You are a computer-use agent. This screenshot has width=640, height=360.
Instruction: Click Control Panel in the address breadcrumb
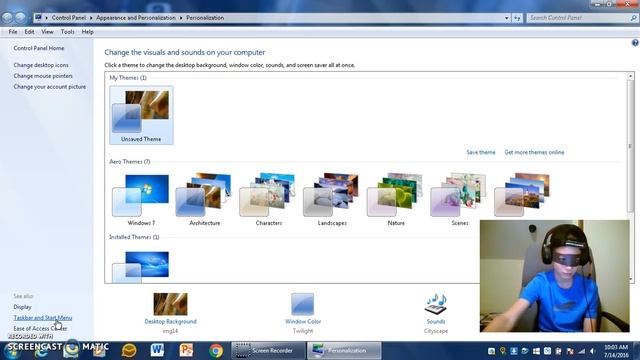point(69,18)
